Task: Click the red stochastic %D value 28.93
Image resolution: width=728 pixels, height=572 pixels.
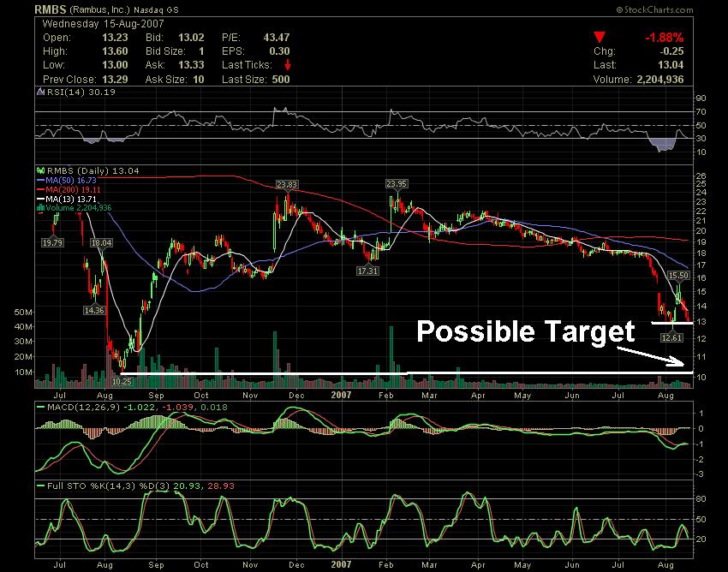Action: pos(221,486)
